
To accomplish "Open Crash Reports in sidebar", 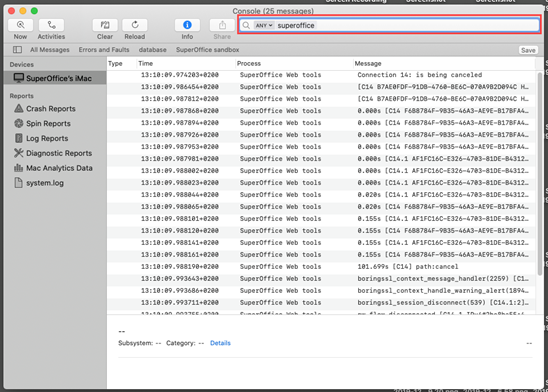I will pyautogui.click(x=51, y=109).
